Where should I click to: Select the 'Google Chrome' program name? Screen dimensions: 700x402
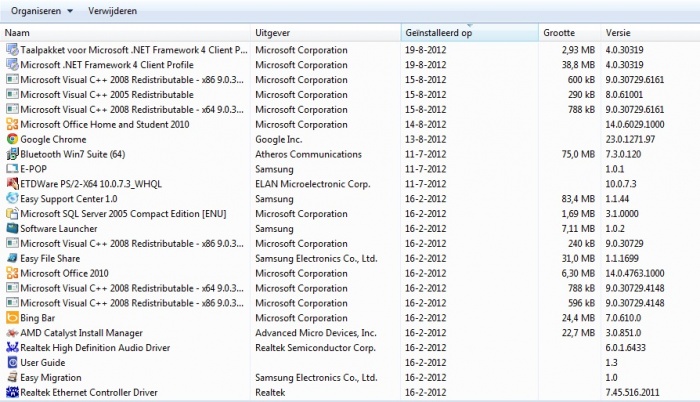point(53,139)
